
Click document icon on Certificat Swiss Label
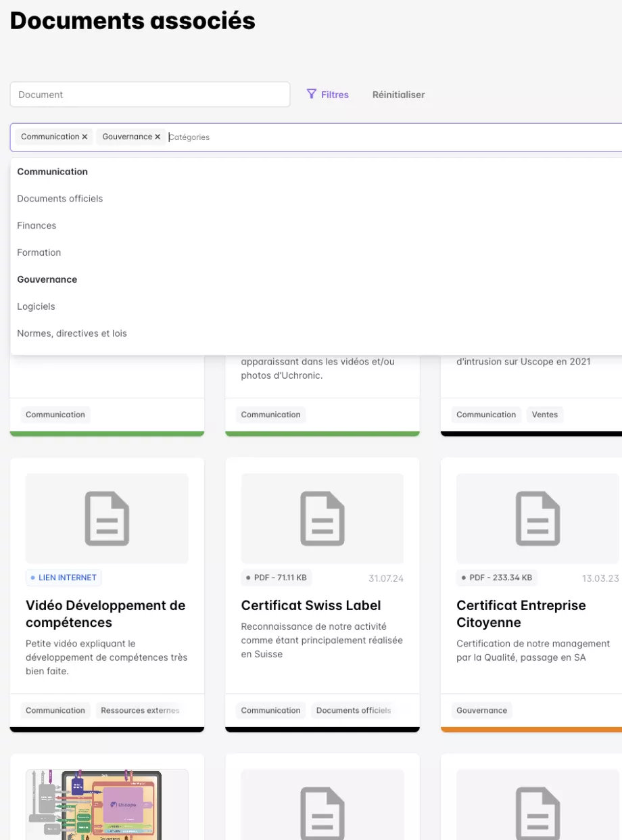[322, 519]
